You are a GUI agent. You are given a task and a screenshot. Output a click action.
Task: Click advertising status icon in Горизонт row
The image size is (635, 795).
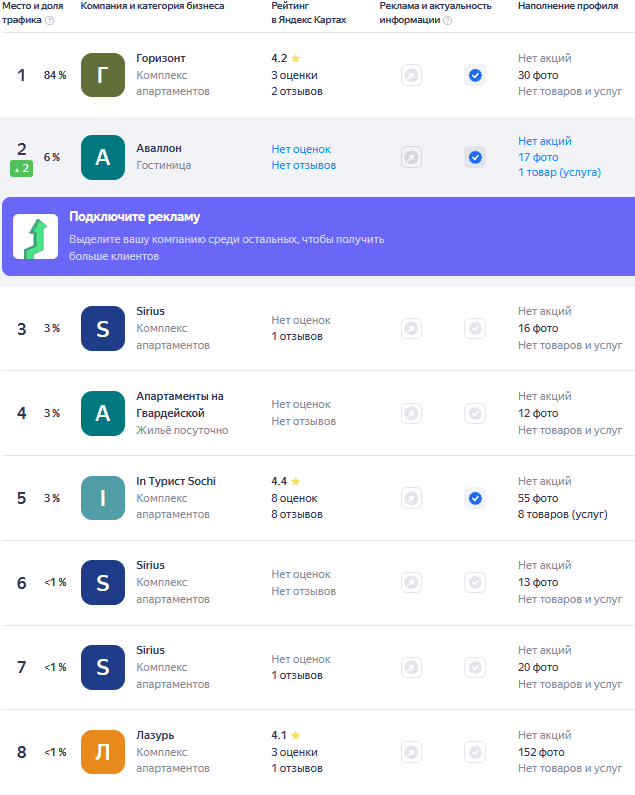[411, 76]
